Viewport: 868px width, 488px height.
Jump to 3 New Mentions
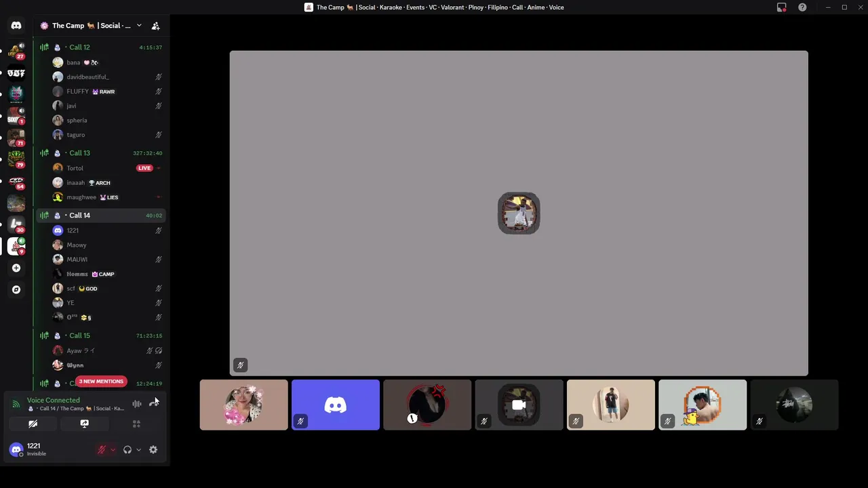click(x=101, y=382)
